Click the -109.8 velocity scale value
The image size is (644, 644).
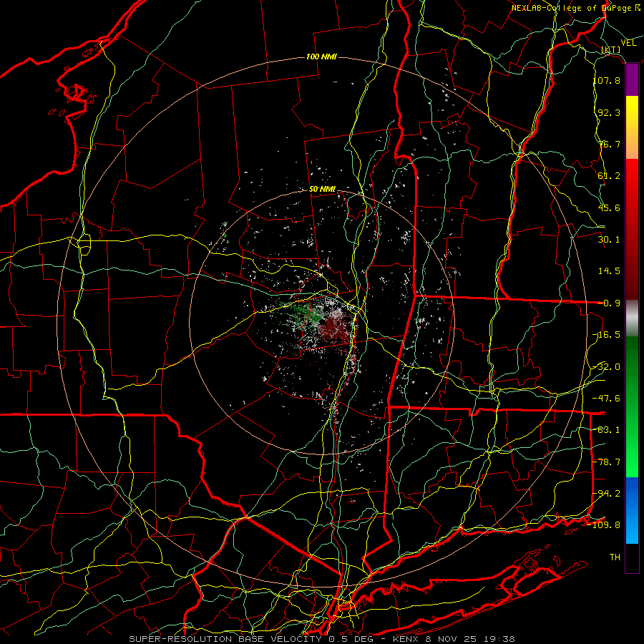tap(604, 525)
